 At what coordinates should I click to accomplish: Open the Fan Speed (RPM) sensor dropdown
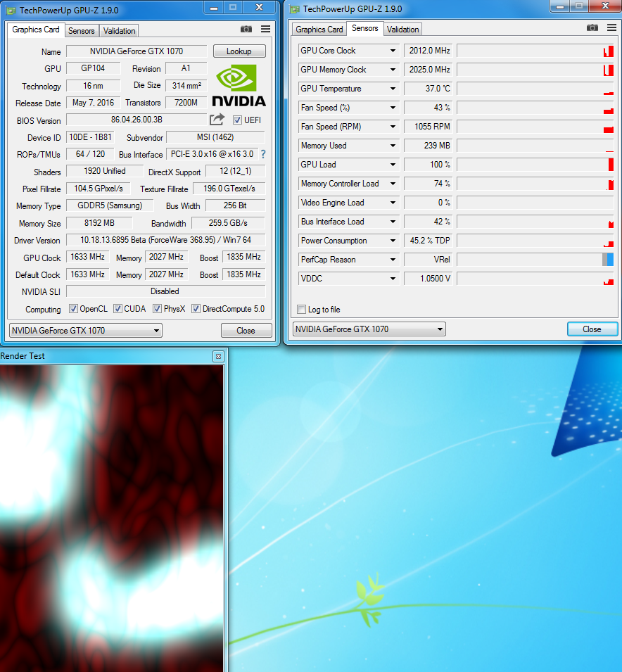393,127
